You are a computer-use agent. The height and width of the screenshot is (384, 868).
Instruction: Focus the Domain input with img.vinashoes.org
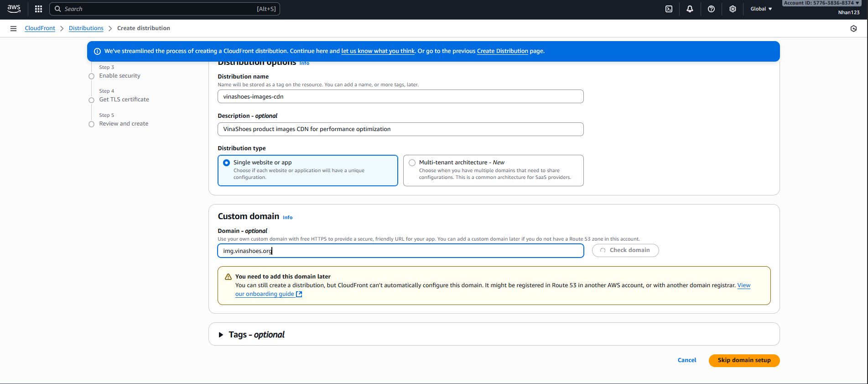point(400,251)
